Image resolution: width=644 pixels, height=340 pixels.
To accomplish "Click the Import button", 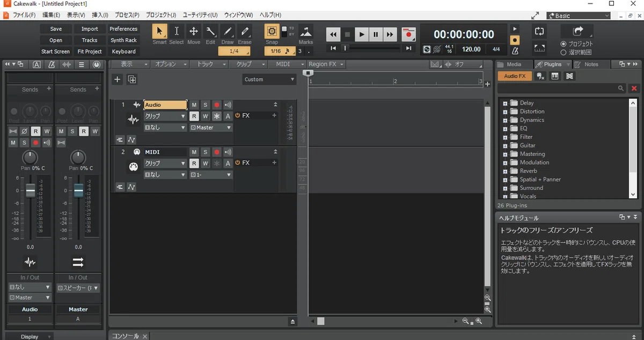I will point(90,29).
